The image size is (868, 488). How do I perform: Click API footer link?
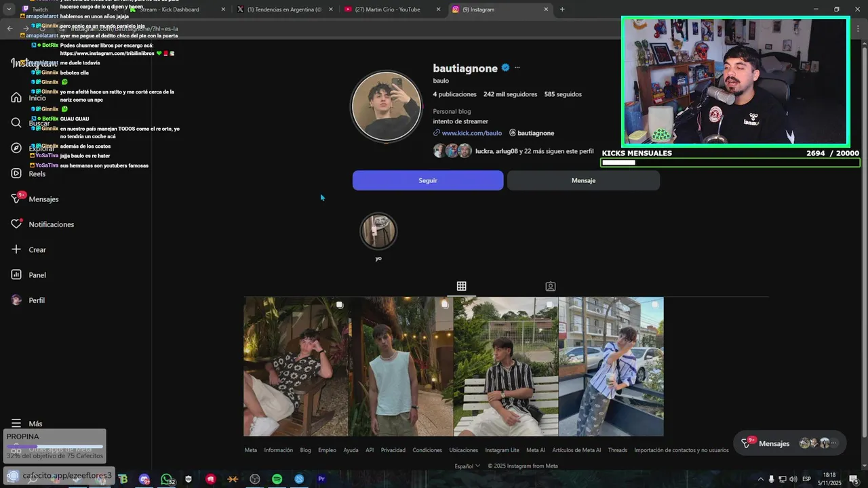tap(370, 450)
